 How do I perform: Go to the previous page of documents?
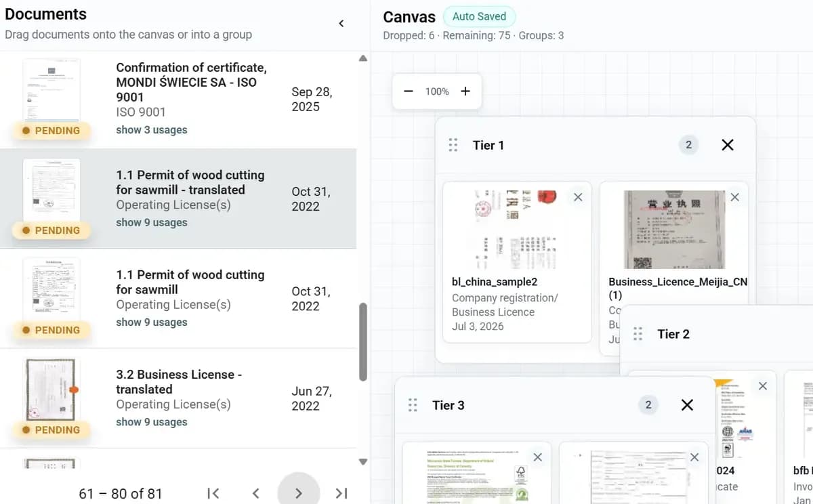pyautogui.click(x=255, y=493)
